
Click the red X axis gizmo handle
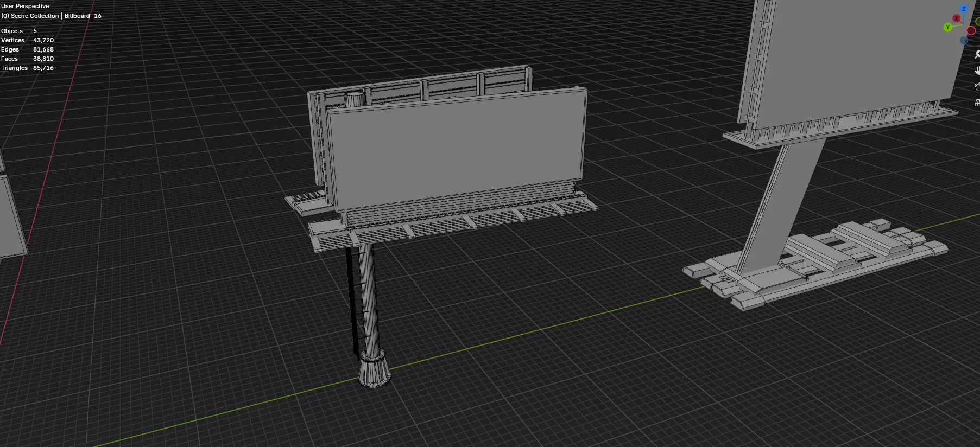point(957,18)
